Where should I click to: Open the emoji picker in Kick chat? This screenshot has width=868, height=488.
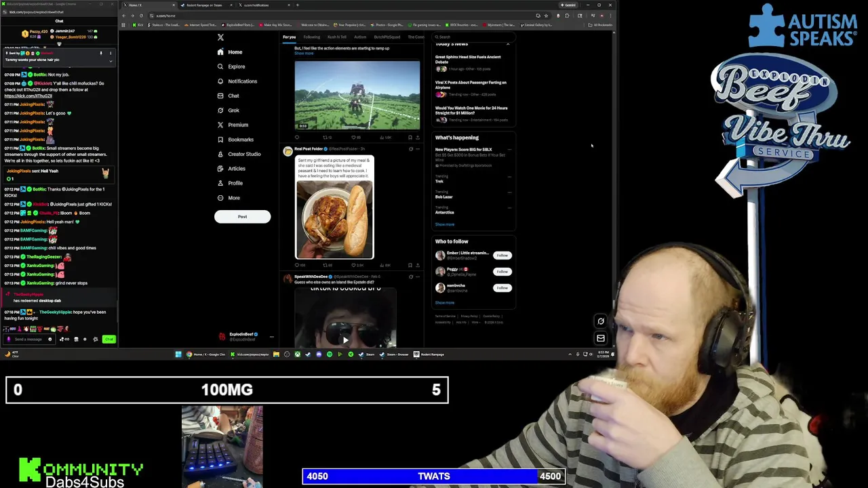50,339
